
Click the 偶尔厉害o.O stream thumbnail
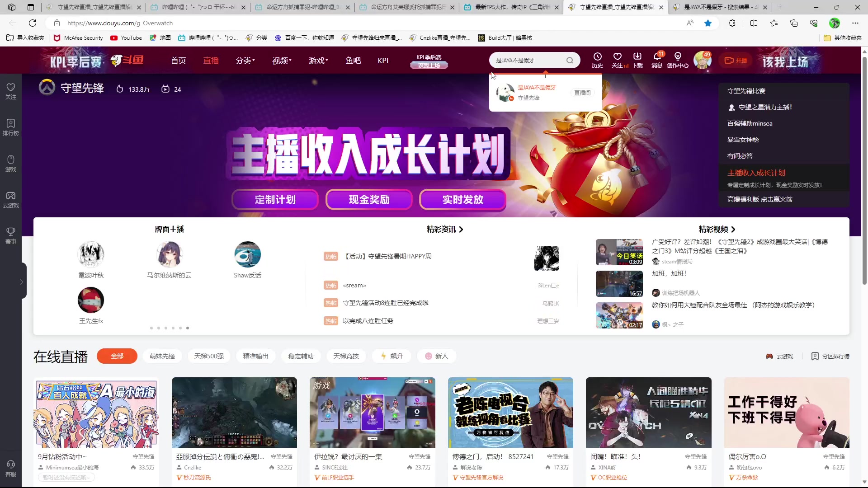pos(786,412)
